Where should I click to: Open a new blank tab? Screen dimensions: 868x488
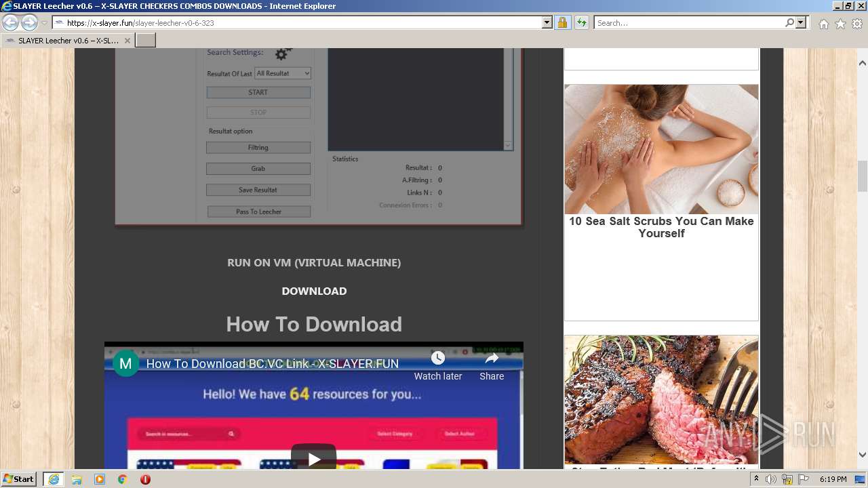click(146, 40)
